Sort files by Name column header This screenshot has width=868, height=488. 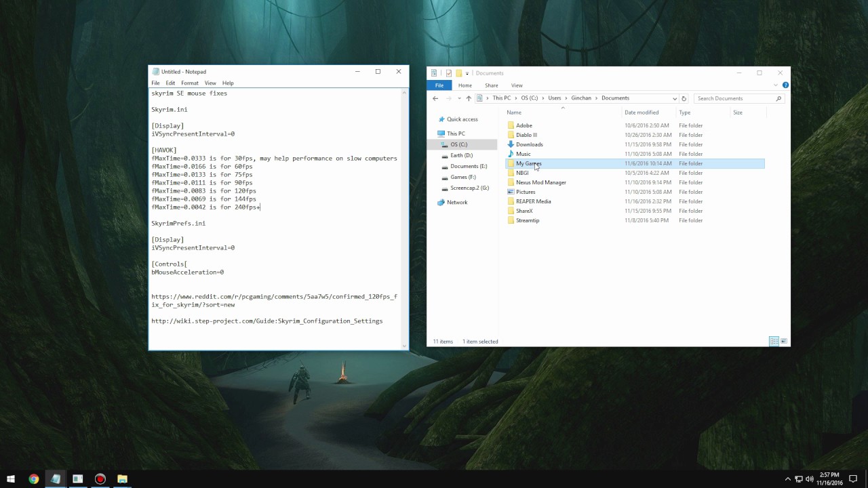click(x=564, y=113)
